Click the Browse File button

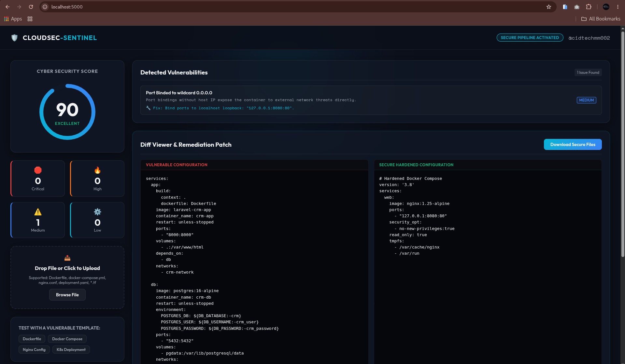(67, 295)
